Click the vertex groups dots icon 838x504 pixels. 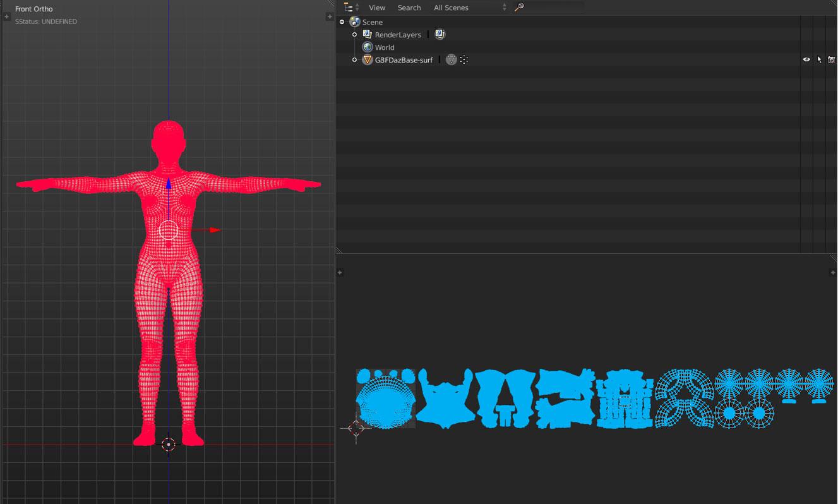[464, 60]
